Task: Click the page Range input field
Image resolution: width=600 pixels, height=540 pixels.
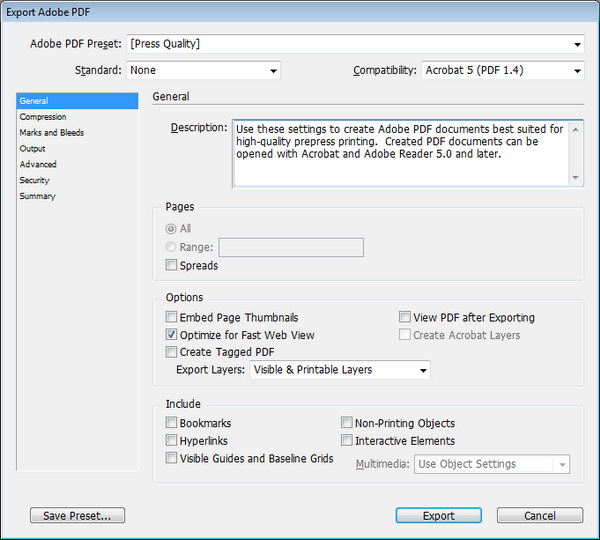Action: point(291,248)
